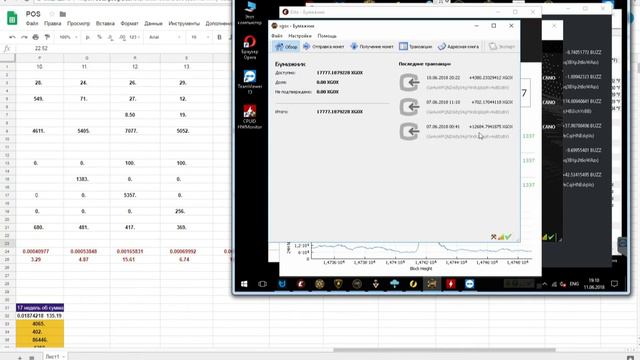Screen dimensions: 640x360
Task: Open Sheets Вставка menu
Action: (105, 24)
